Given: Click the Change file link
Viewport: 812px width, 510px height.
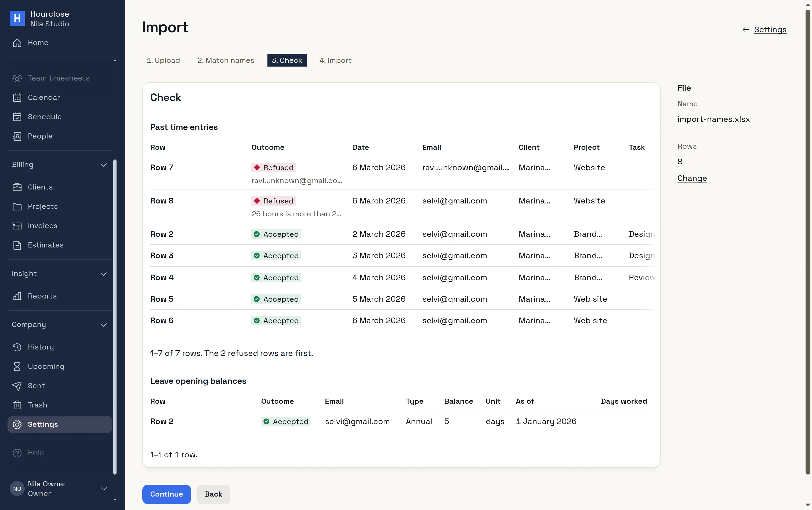Looking at the screenshot, I should (x=692, y=178).
